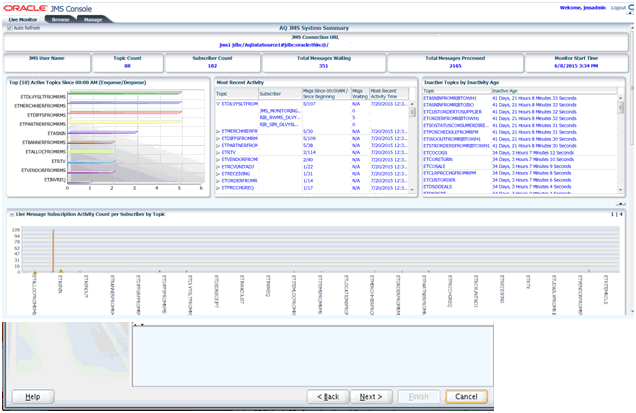The height and width of the screenshot is (413, 636).
Task: Collapse the ETDLYYSLTFROM topic row
Action: click(219, 103)
